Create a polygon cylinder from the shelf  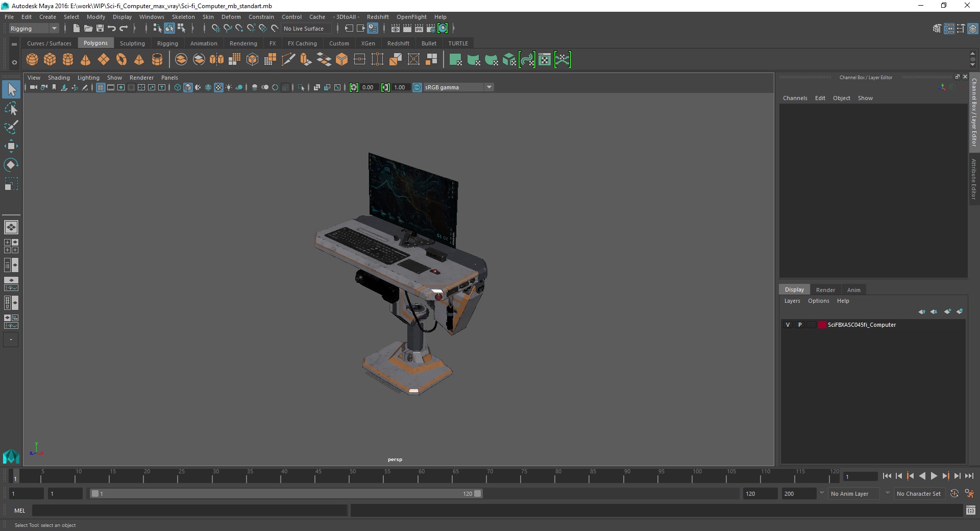click(x=68, y=60)
